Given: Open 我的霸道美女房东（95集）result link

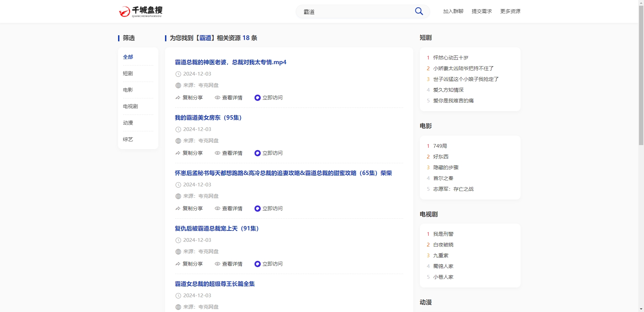Looking at the screenshot, I should click(208, 118).
